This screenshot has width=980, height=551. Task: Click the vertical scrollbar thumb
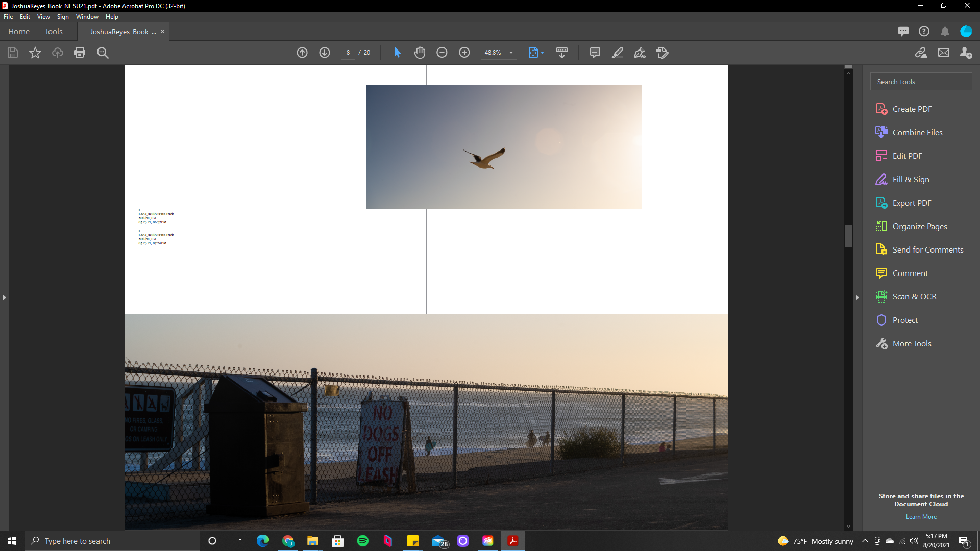848,236
